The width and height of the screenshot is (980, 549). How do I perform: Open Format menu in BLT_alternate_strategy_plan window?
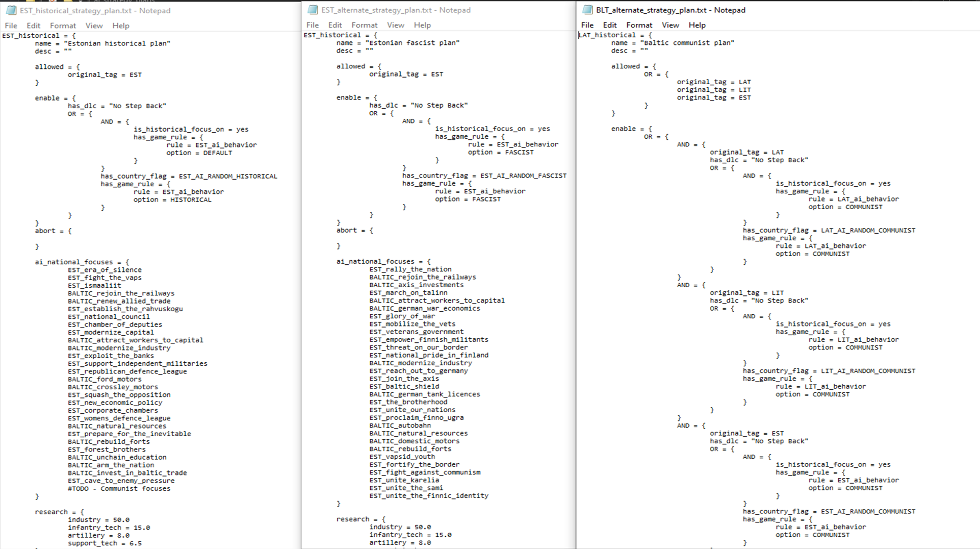(639, 25)
